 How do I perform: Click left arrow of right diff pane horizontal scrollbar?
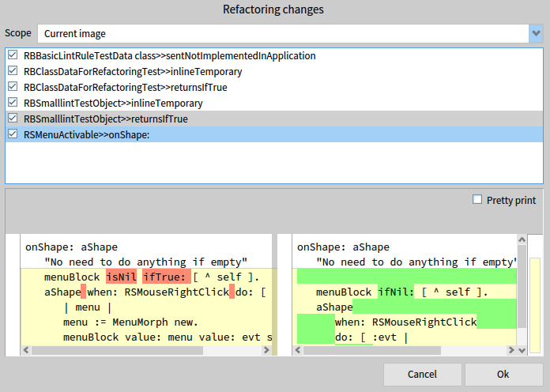[x=297, y=350]
